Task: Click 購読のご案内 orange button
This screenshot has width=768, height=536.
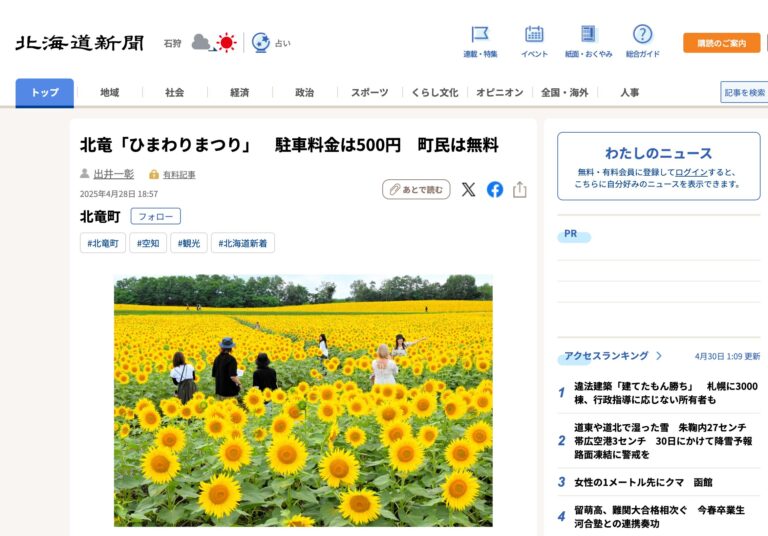Action: click(721, 43)
